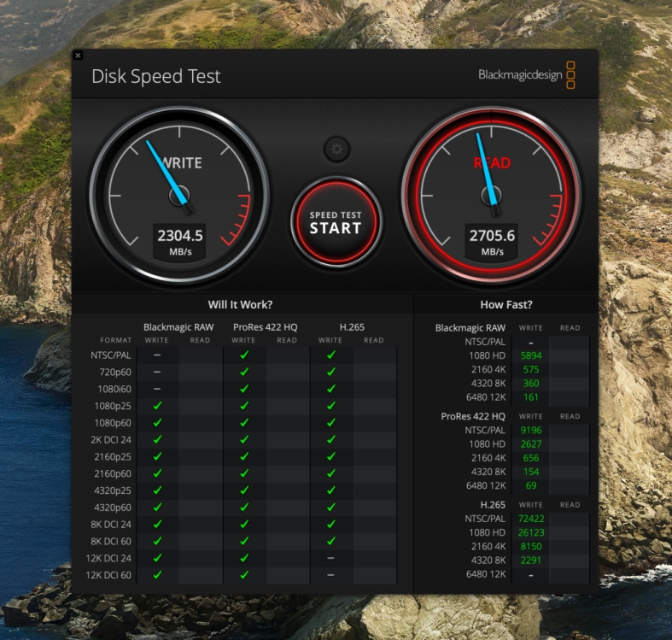Click the NTSC/PAL row label in Will It Work

[111, 355]
